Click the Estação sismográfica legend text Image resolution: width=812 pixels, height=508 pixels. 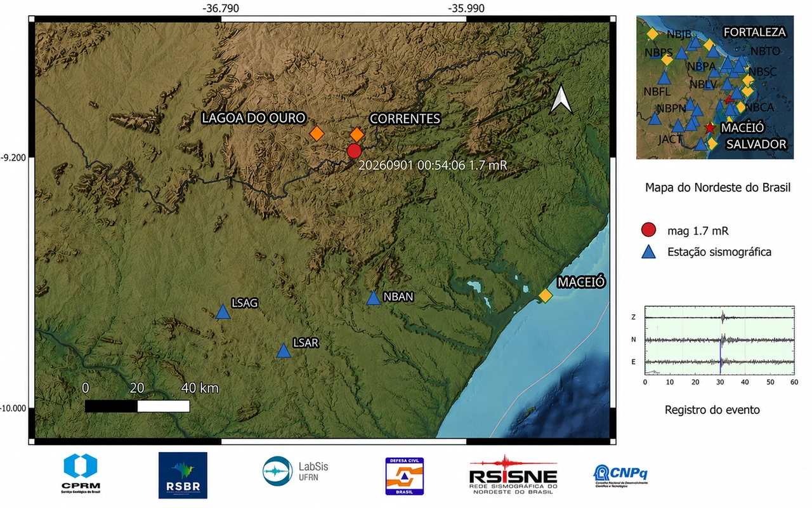[719, 252]
